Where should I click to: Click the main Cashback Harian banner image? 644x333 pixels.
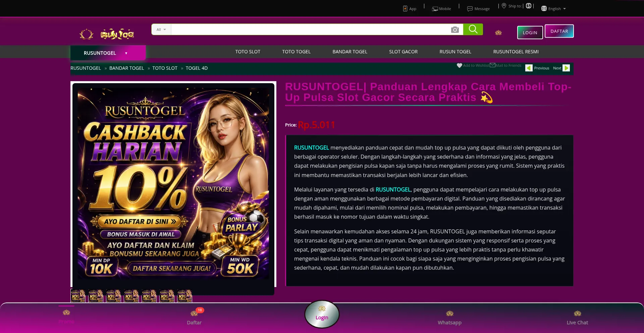point(173,184)
